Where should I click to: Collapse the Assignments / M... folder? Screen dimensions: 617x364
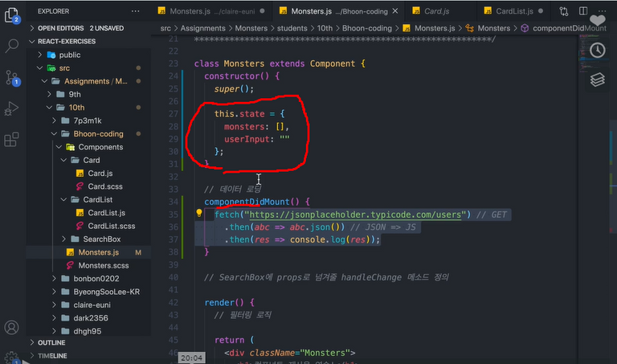point(88,81)
